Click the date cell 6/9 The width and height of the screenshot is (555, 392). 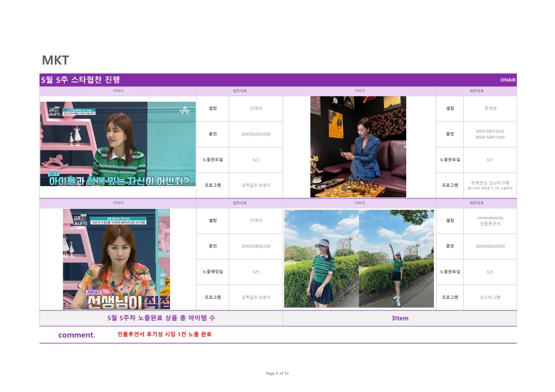(x=256, y=272)
